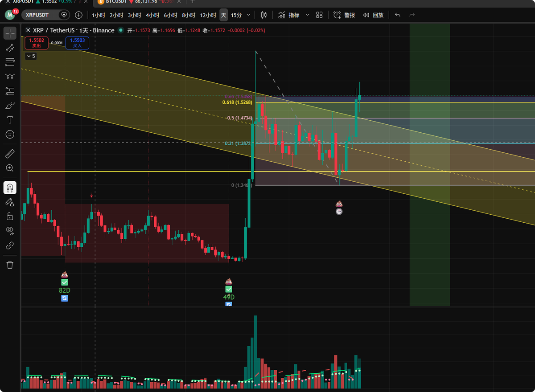Switch to the 15分 timeframe

[236, 15]
